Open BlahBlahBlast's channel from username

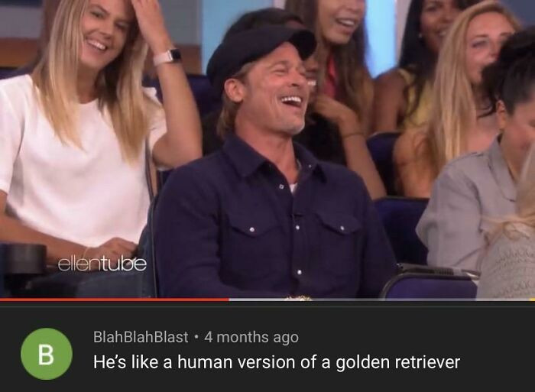pyautogui.click(x=141, y=337)
